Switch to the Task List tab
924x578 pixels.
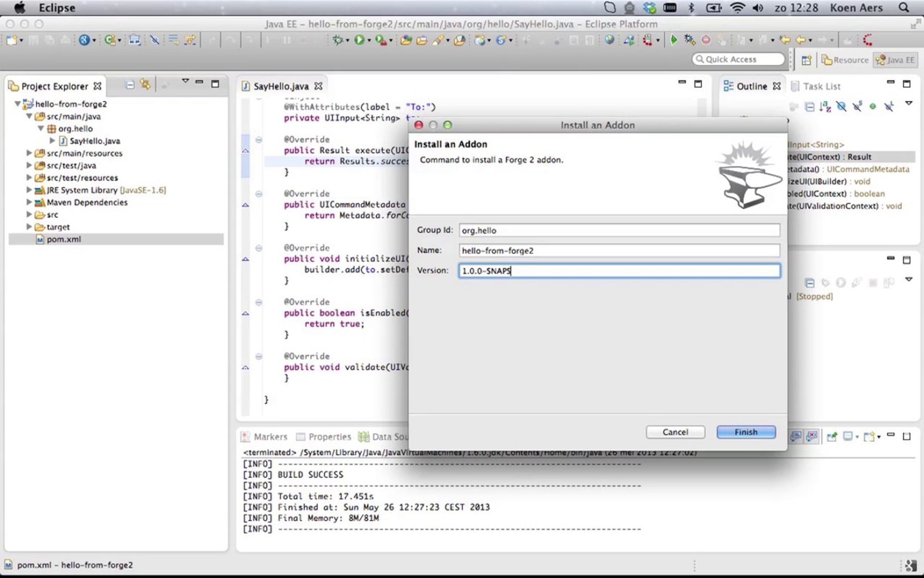816,86
